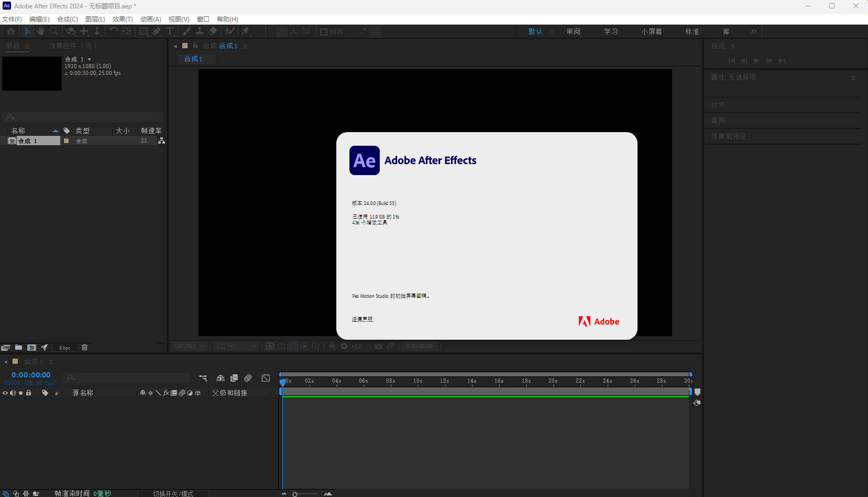868x497 pixels.
Task: Switch to the 学习 workspace tab
Action: click(x=611, y=31)
